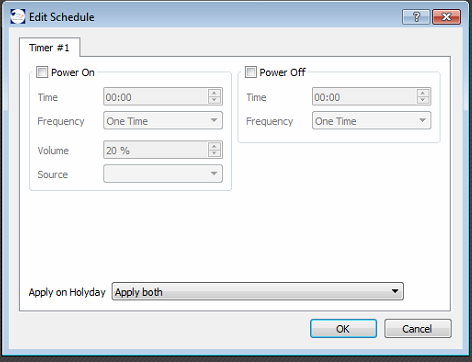Click the Volume 20 % field

pos(156,150)
